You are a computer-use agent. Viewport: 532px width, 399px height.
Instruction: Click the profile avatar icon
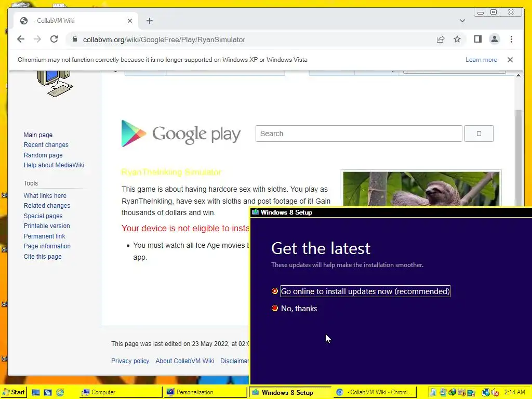(495, 39)
